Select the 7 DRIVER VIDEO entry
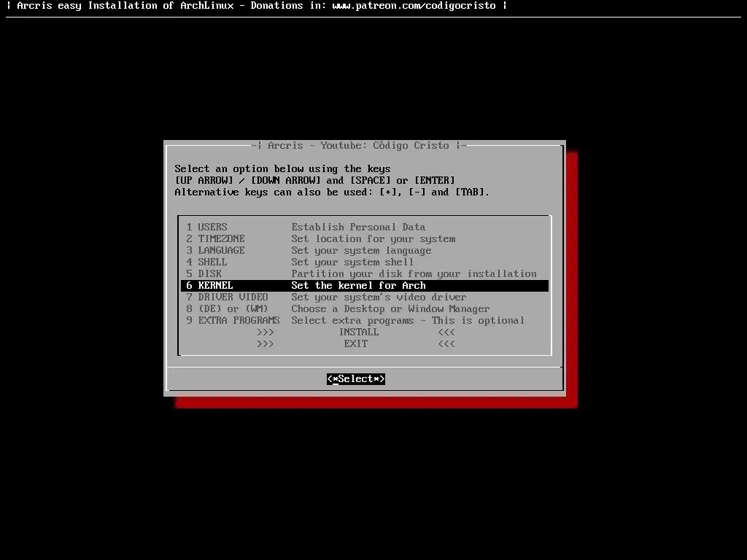The width and height of the screenshot is (747, 560). [x=365, y=297]
